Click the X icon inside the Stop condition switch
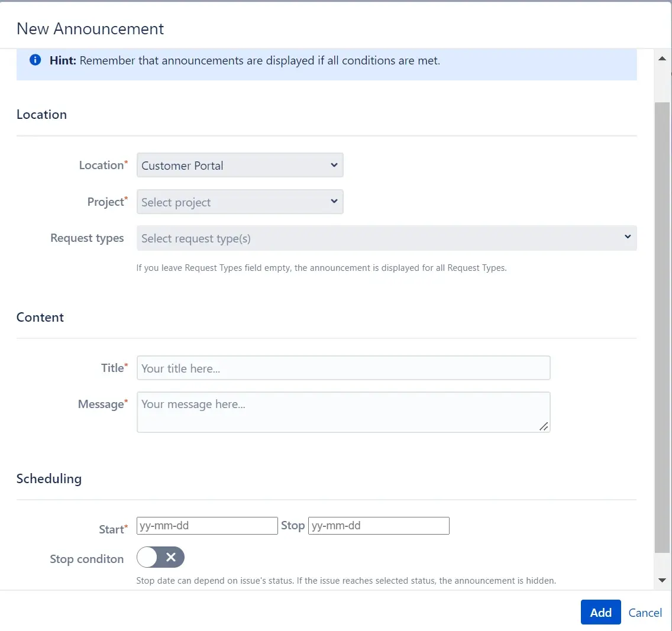The image size is (672, 631). point(170,557)
